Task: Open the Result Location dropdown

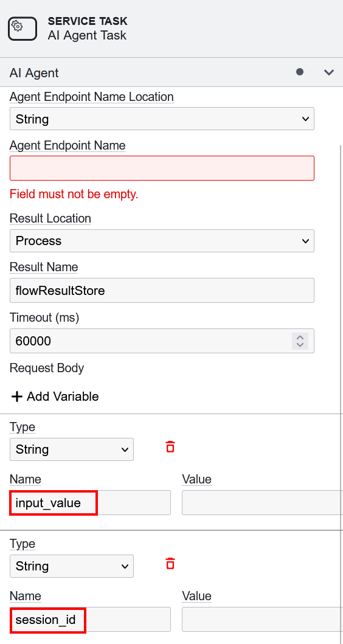Action: click(162, 241)
